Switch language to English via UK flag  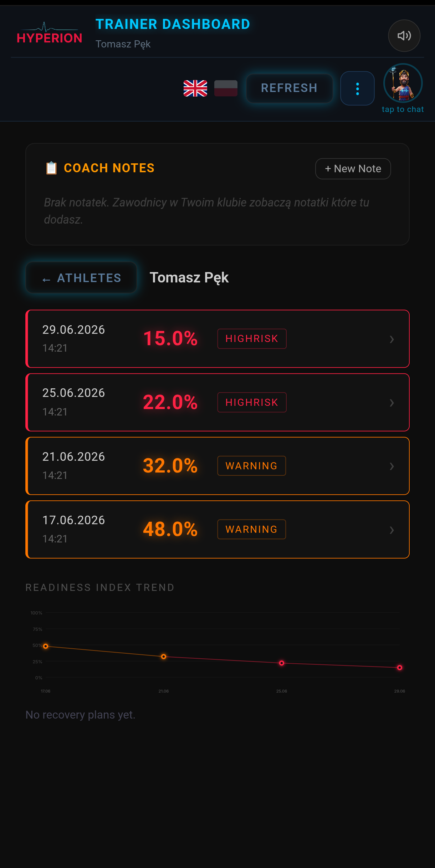(195, 88)
